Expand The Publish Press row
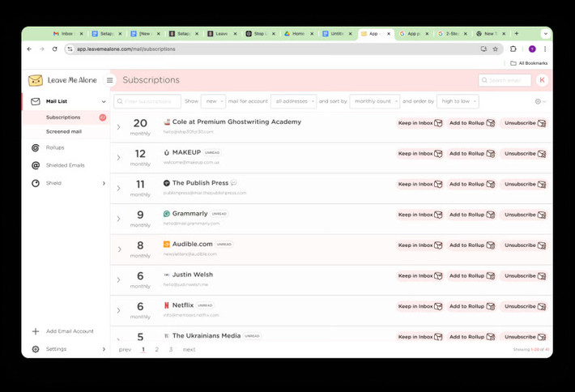Image resolution: width=575 pixels, height=392 pixels. click(118, 188)
